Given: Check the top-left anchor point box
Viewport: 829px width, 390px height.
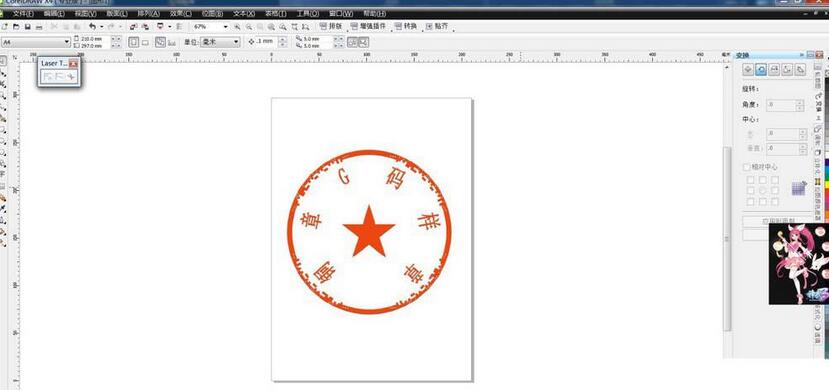Looking at the screenshot, I should 750,180.
